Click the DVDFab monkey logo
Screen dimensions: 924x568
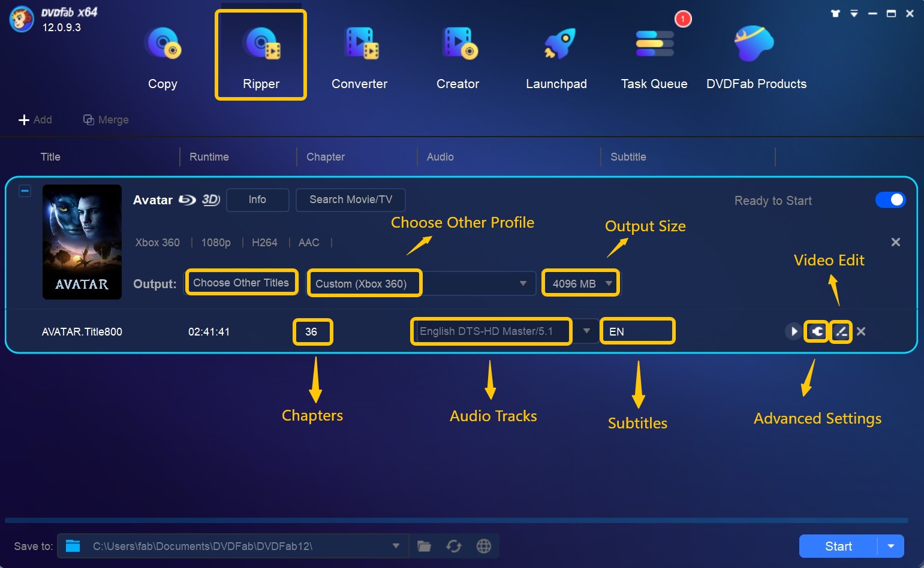coord(21,19)
